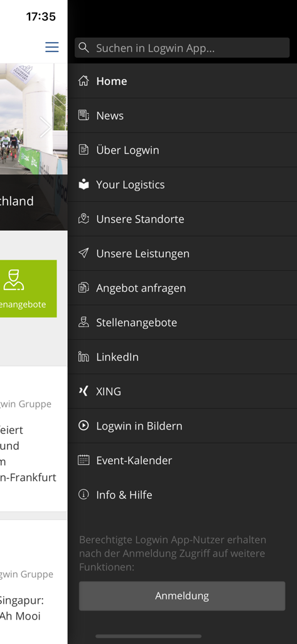Tap the Anmeldung login button

[x=182, y=596]
